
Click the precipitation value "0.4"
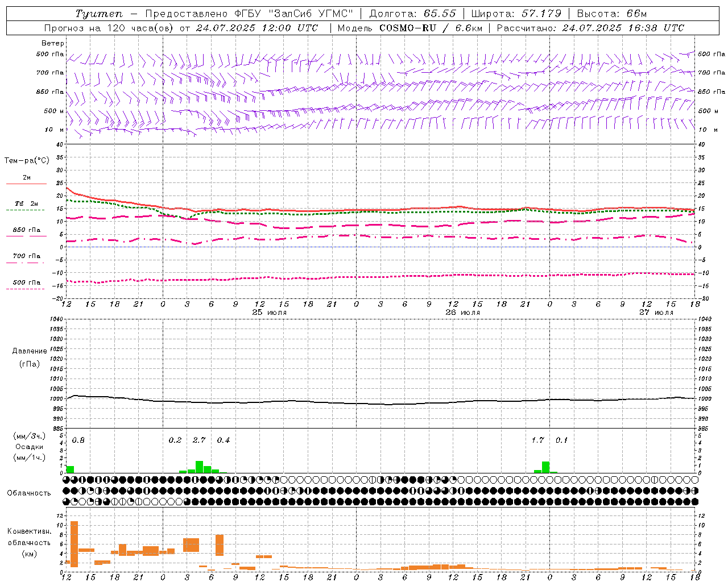click(x=224, y=440)
